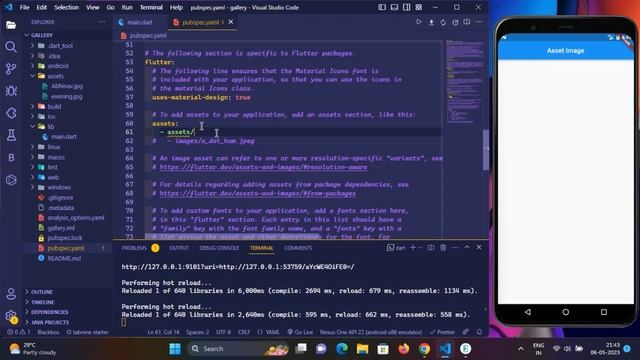Kill terminal with trash icon
The height and width of the screenshot is (360, 640).
(x=443, y=247)
